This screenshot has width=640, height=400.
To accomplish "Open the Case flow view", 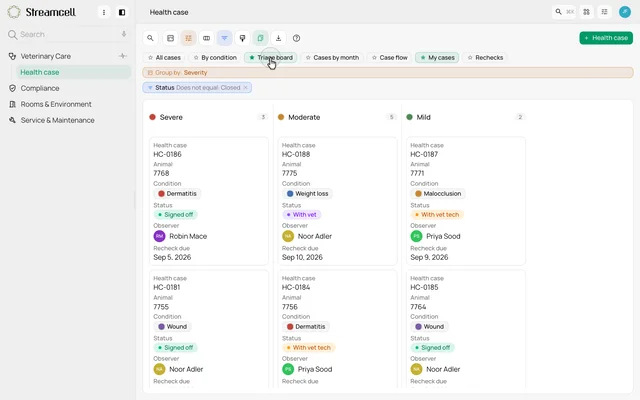I will [x=389, y=58].
